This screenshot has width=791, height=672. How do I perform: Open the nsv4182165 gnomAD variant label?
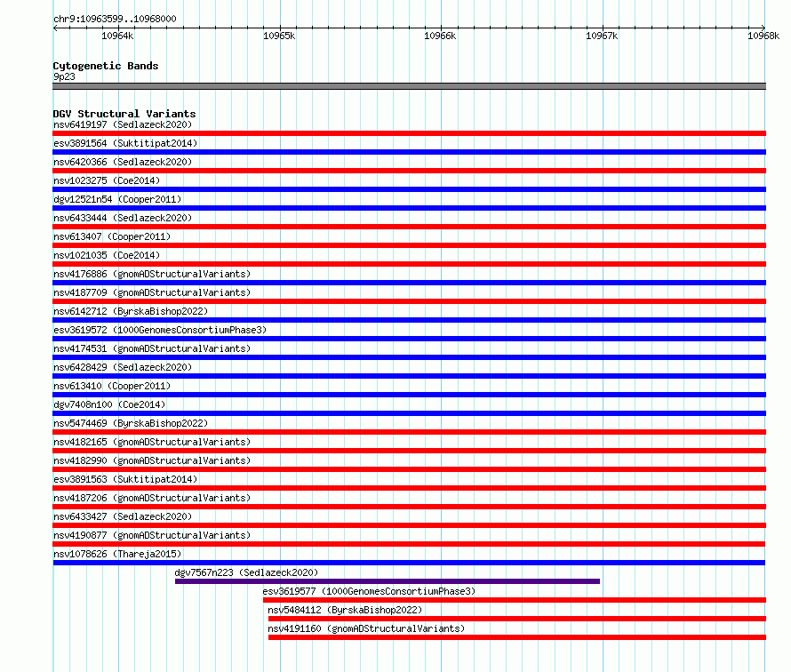(x=152, y=442)
